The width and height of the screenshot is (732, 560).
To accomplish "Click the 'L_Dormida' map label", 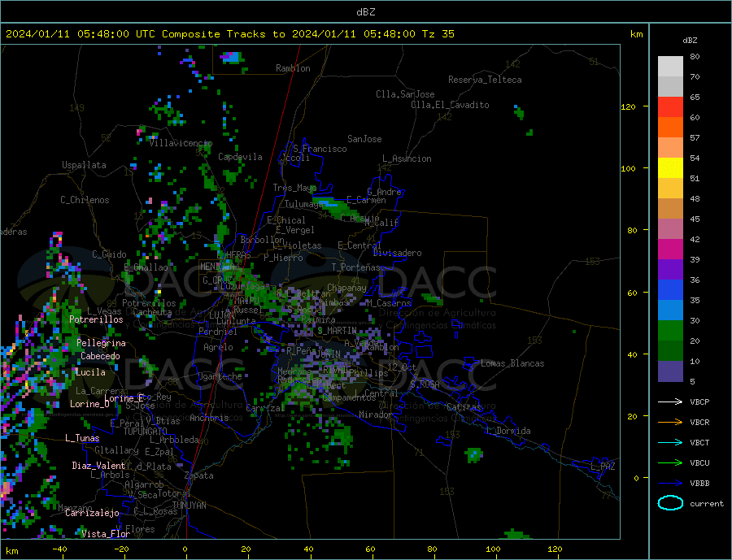I will pos(509,431).
